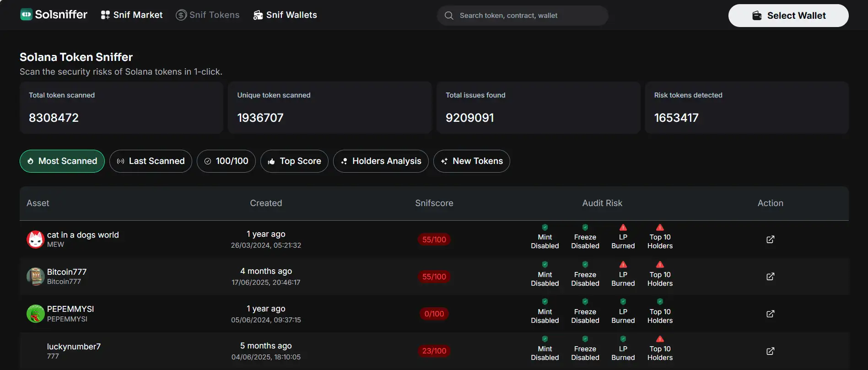Viewport: 868px width, 370px height.
Task: Open external link icon for PEPEMMYSI row
Action: tap(770, 314)
